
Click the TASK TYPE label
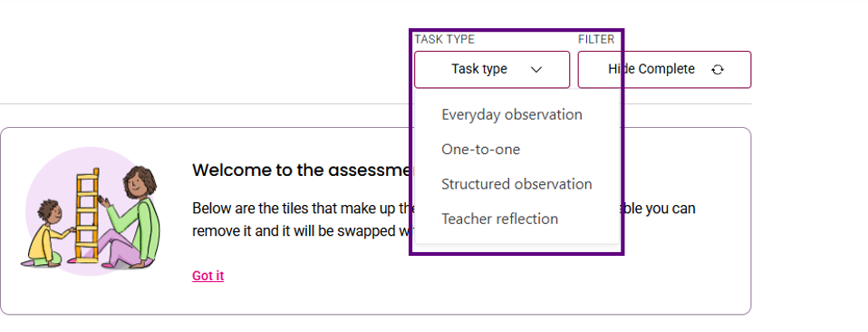pyautogui.click(x=445, y=39)
